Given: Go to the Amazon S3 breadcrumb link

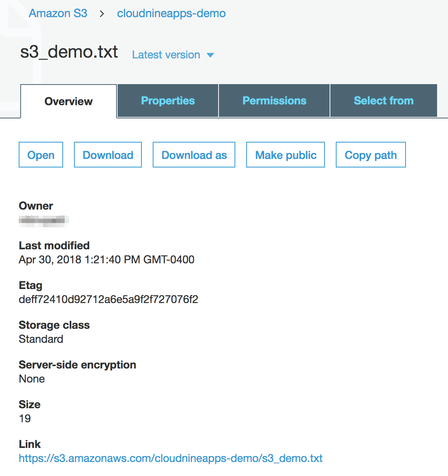Looking at the screenshot, I should (x=58, y=13).
